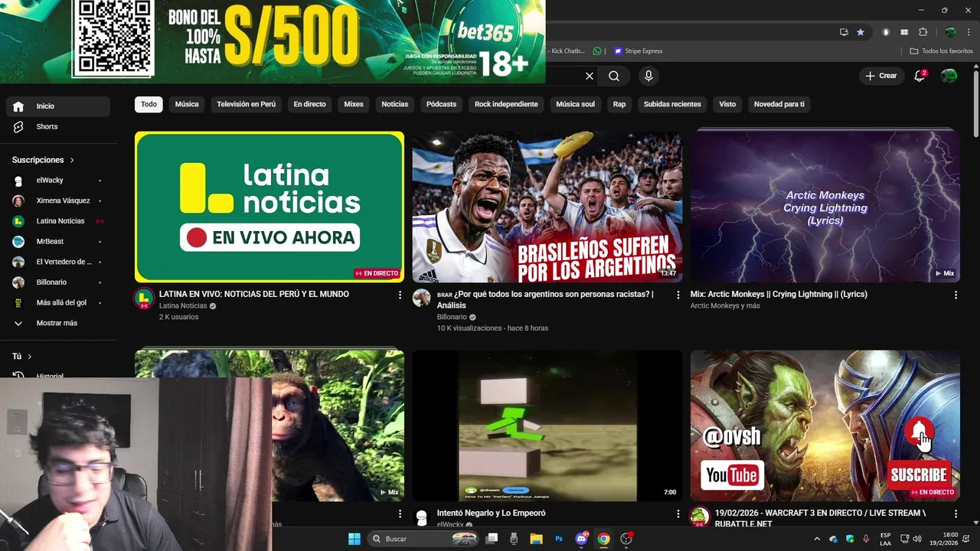Open the Chrome extensions puzzle icon

(923, 32)
